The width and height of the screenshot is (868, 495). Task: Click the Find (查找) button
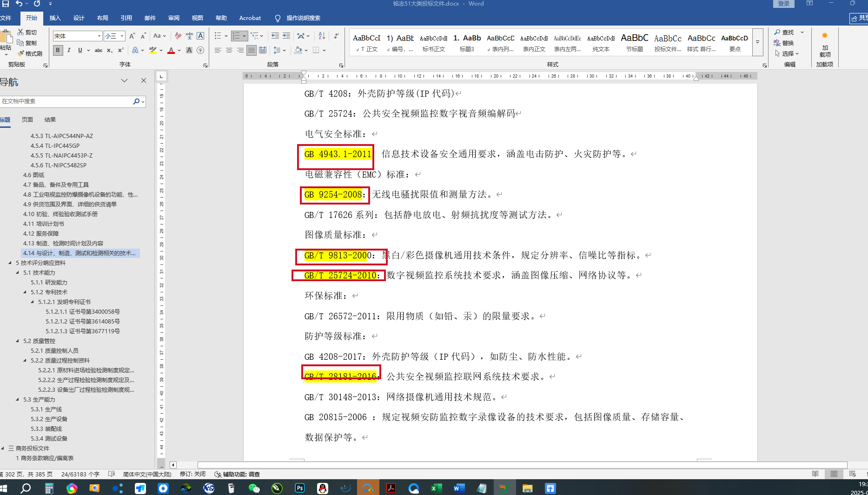pos(784,32)
